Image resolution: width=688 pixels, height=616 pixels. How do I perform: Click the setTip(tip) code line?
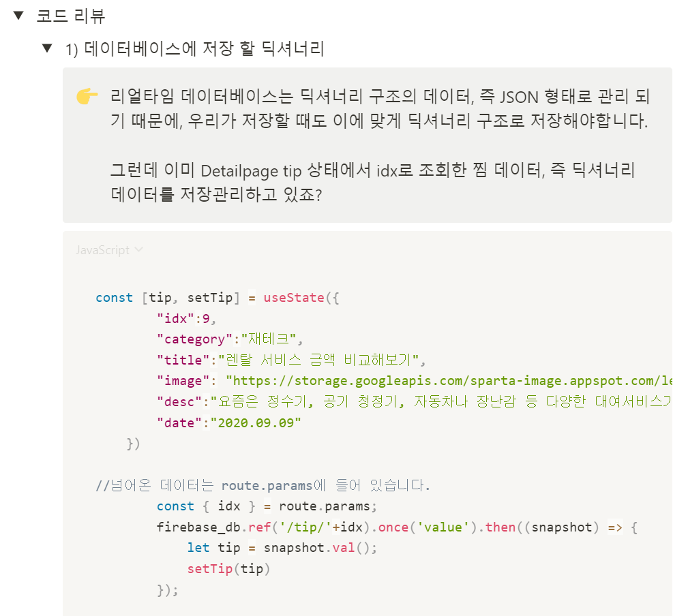[228, 569]
